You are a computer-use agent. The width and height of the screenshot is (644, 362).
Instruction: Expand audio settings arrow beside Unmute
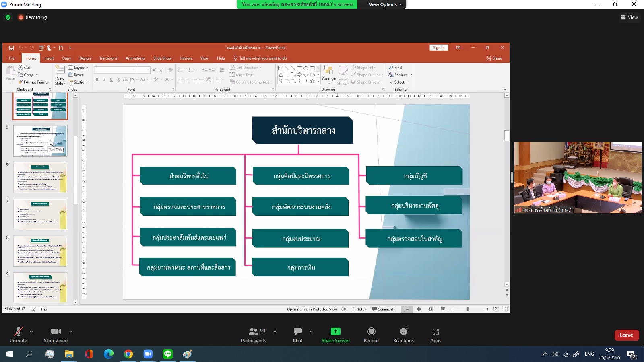coord(31,331)
